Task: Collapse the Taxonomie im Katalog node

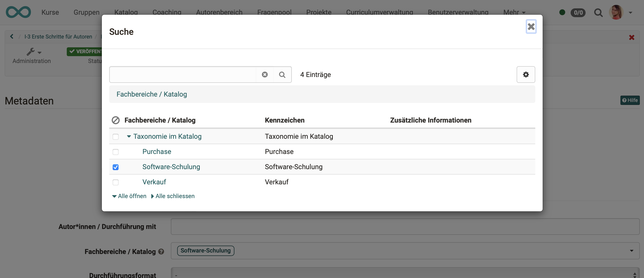Action: click(x=129, y=136)
